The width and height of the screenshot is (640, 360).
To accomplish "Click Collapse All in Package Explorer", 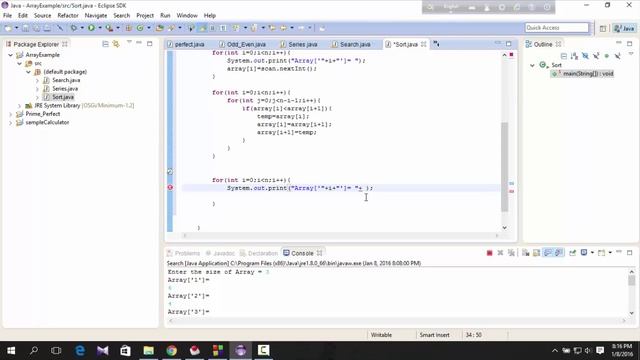I will click(105, 44).
